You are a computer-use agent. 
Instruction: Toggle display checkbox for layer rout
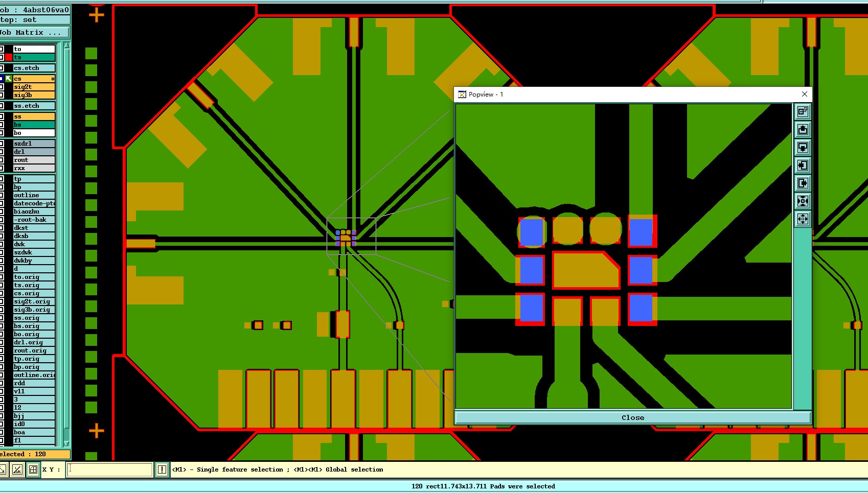2,160
